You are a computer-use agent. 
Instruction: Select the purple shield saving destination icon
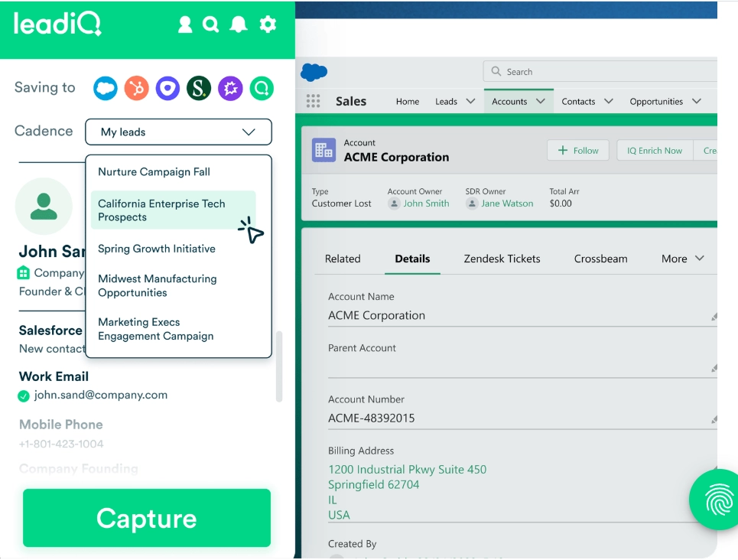click(167, 88)
